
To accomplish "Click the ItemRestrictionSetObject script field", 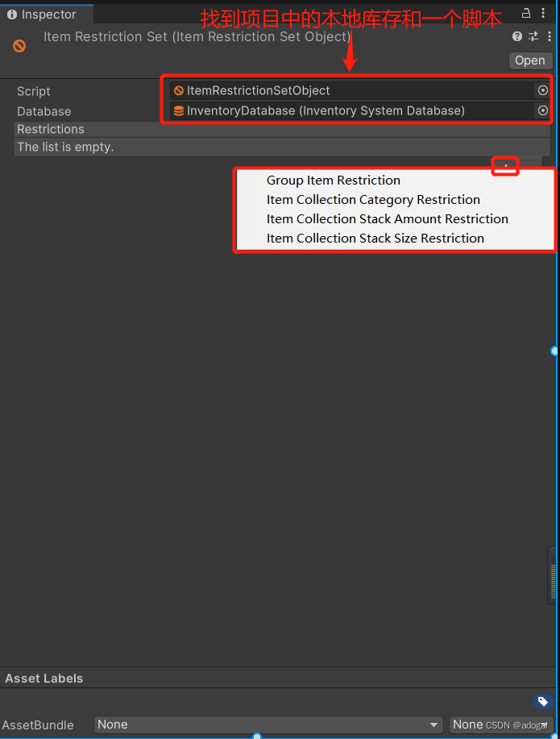I will (351, 90).
